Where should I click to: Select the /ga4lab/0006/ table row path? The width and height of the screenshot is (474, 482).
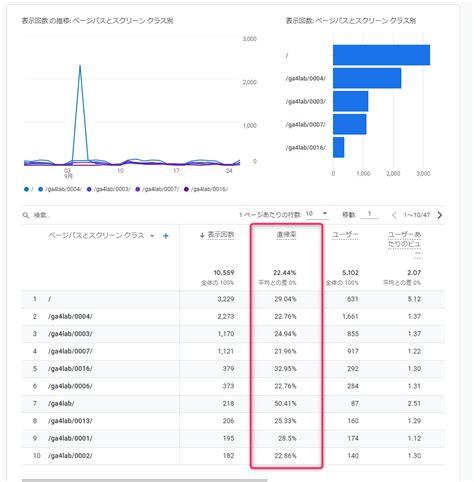tap(70, 386)
